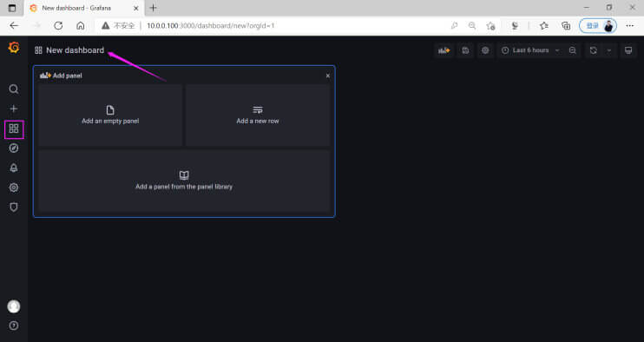Open the browser tab actions menu icon

[x=12, y=8]
